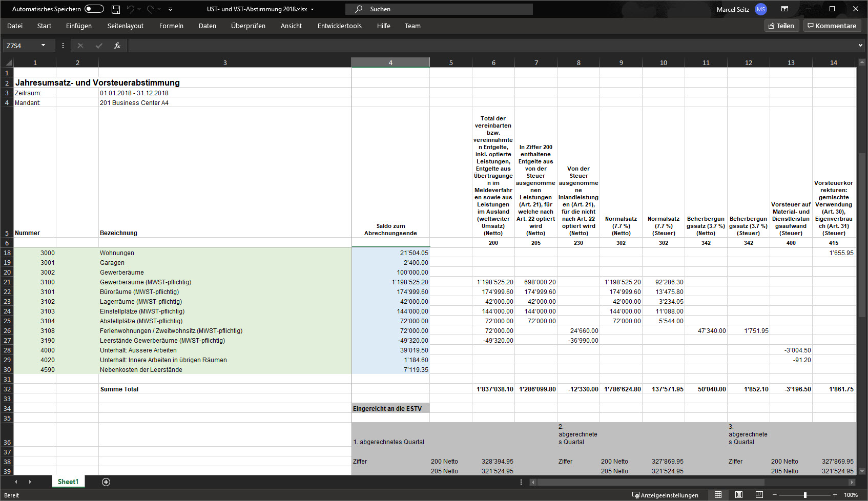The height and width of the screenshot is (501, 868).
Task: Open the file name dropdown in title bar
Action: [x=312, y=9]
